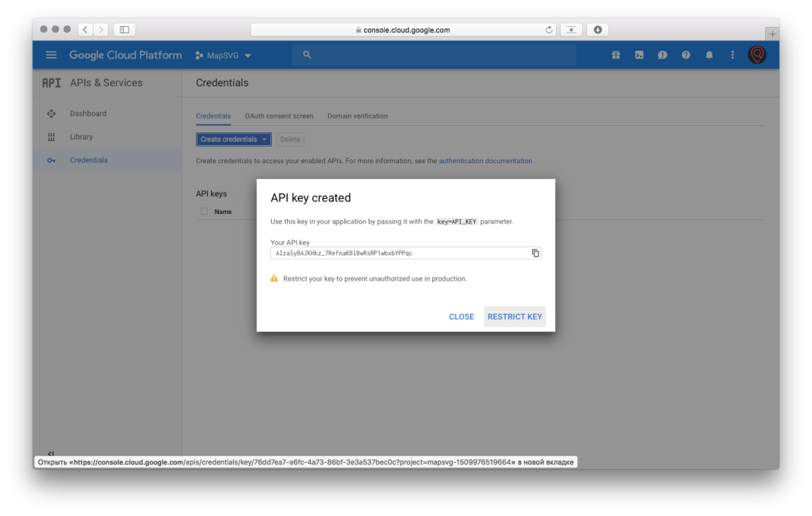The height and width of the screenshot is (516, 812).
Task: Open the notifications bell
Action: click(x=709, y=55)
